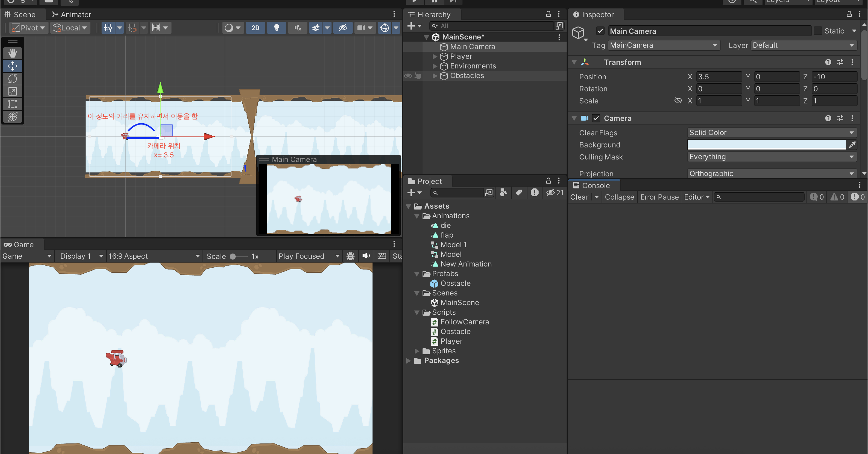Toggle visibility eye for Obstacles object
868x454 pixels.
(x=408, y=76)
